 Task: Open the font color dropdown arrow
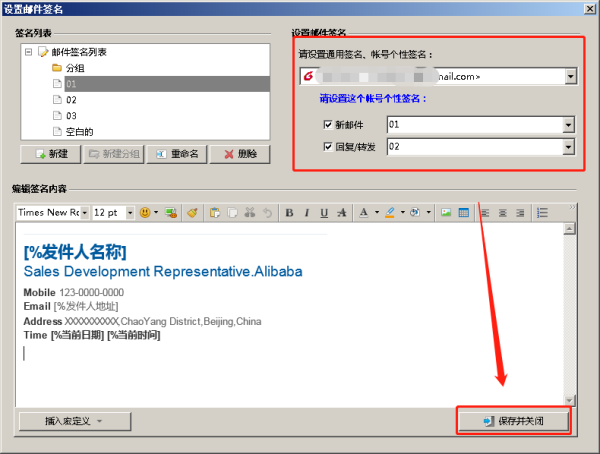(x=377, y=212)
